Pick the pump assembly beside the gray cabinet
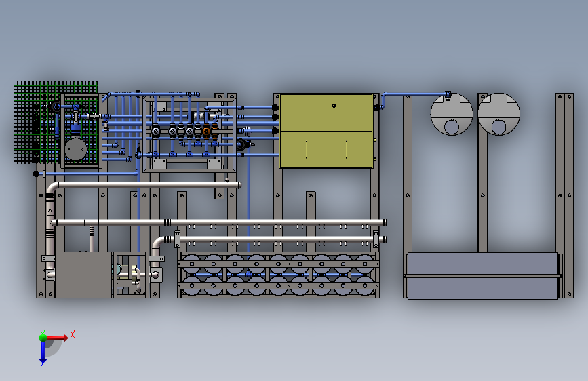 pyautogui.click(x=130, y=276)
